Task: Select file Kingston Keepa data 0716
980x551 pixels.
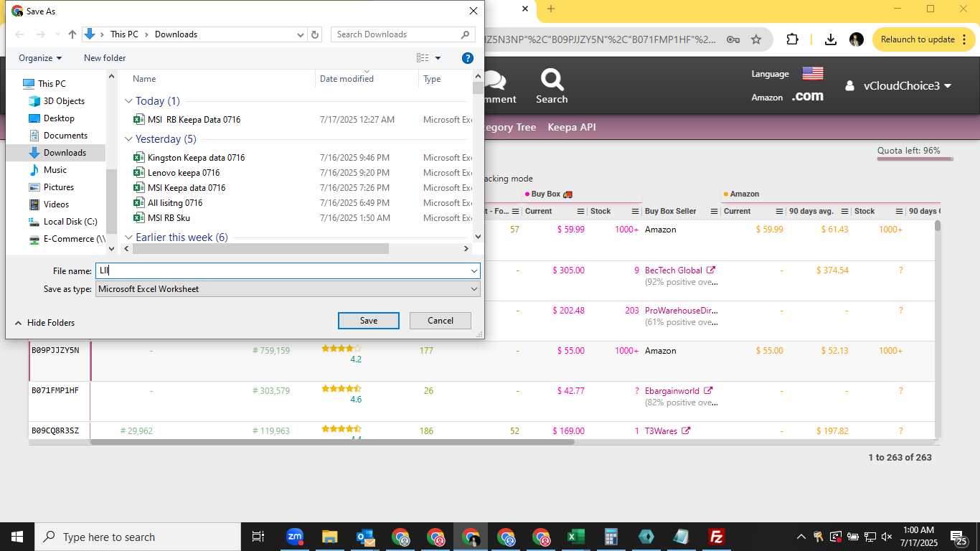Action: click(x=196, y=158)
